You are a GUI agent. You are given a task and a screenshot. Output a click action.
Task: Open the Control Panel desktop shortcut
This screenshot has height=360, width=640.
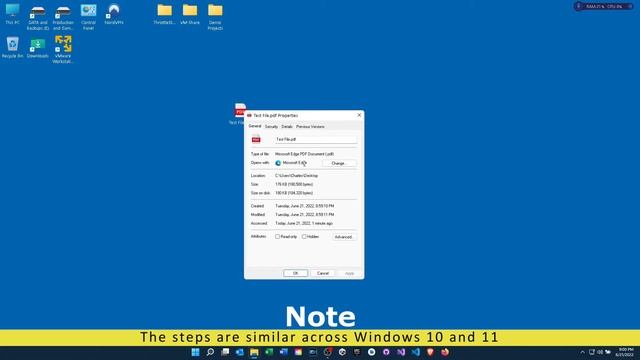[x=88, y=16]
